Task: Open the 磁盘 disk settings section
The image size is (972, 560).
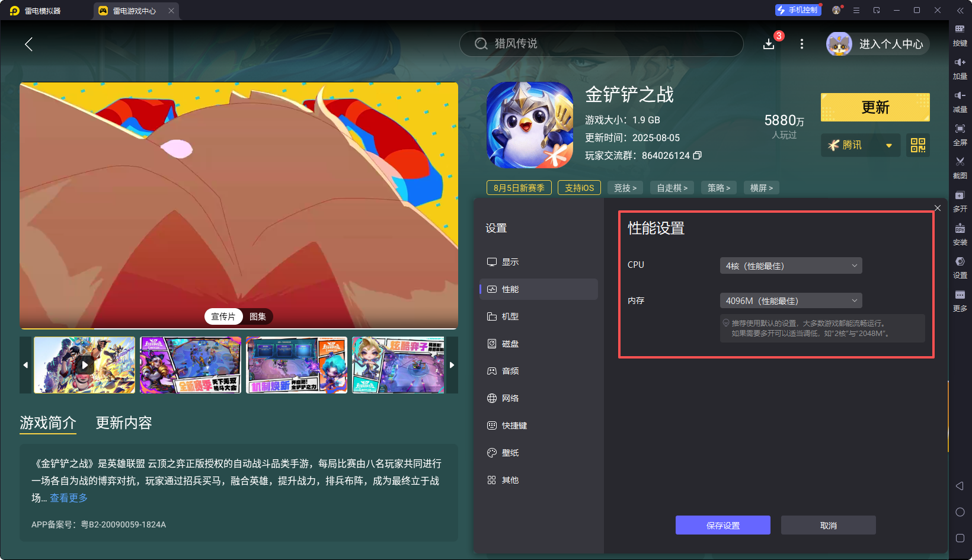Action: tap(539, 344)
